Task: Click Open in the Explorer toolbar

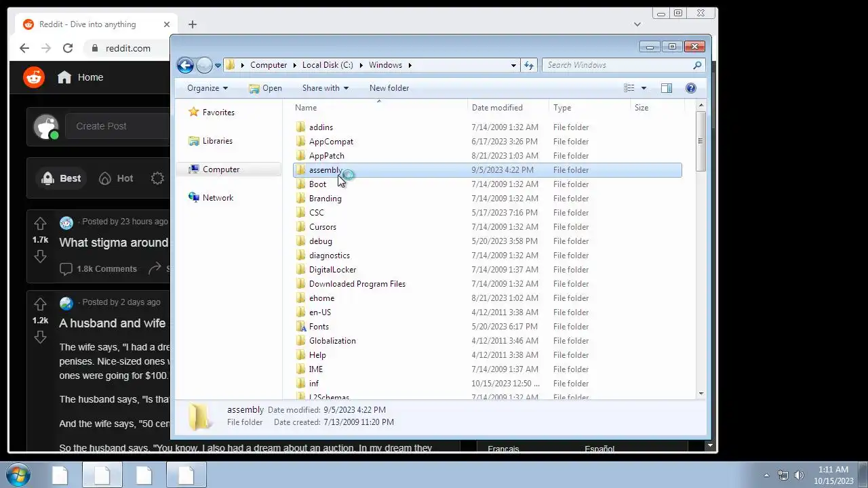Action: pyautogui.click(x=265, y=88)
